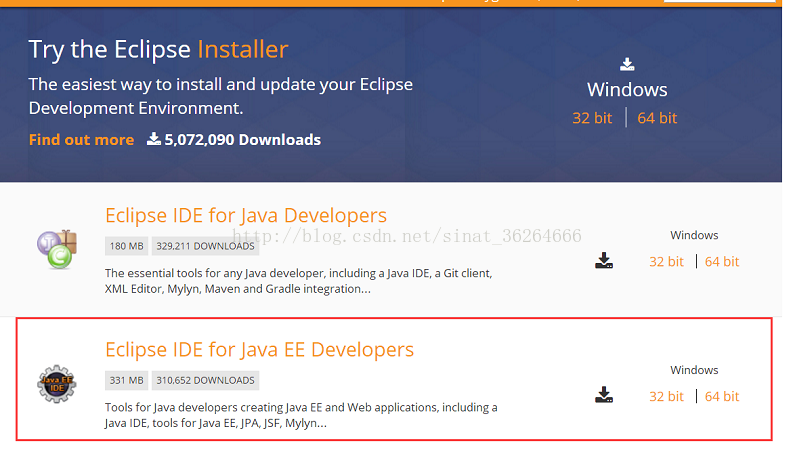The height and width of the screenshot is (450, 795).
Task: Click the download icon beside 5,072,090 Downloads
Action: 154,138
